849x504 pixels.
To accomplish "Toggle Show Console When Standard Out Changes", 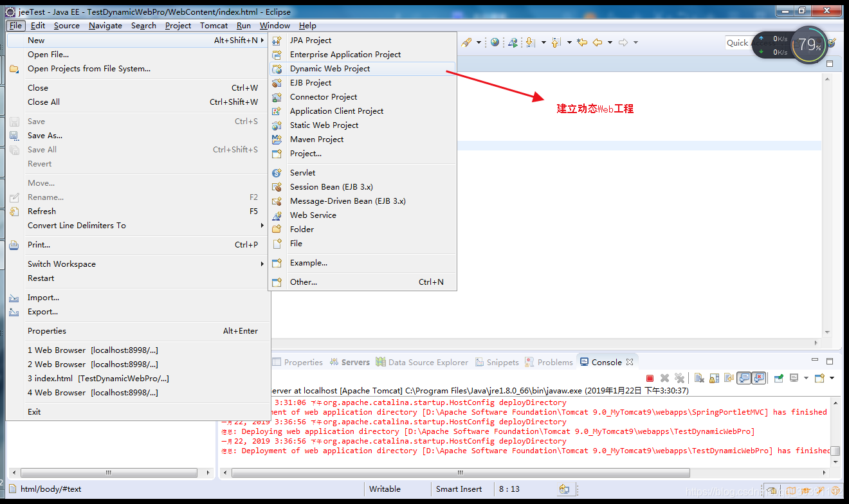I will [744, 378].
